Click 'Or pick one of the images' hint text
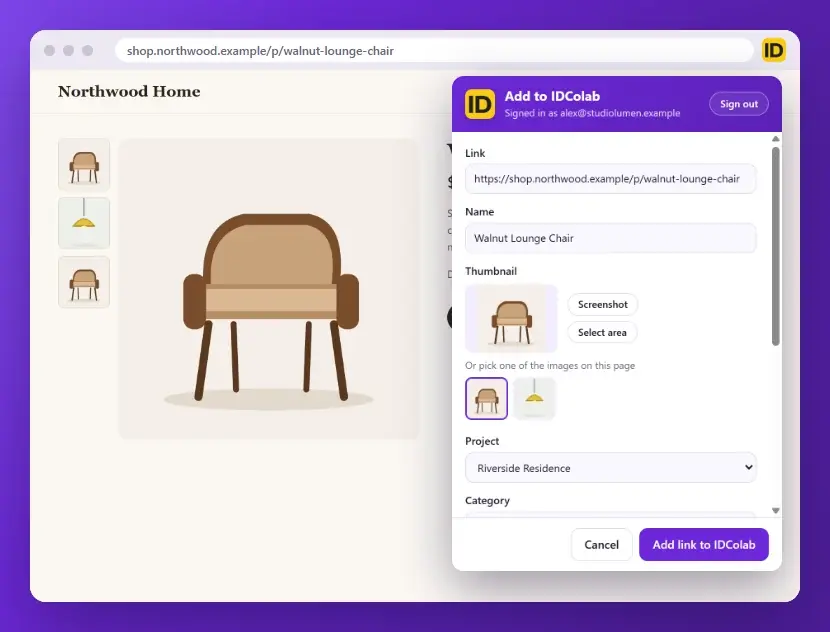Screen dimensions: 830x632 click(549, 366)
